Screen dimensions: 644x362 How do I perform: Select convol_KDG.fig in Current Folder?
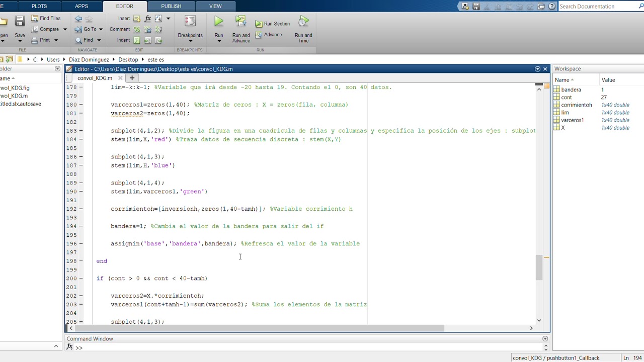click(15, 88)
